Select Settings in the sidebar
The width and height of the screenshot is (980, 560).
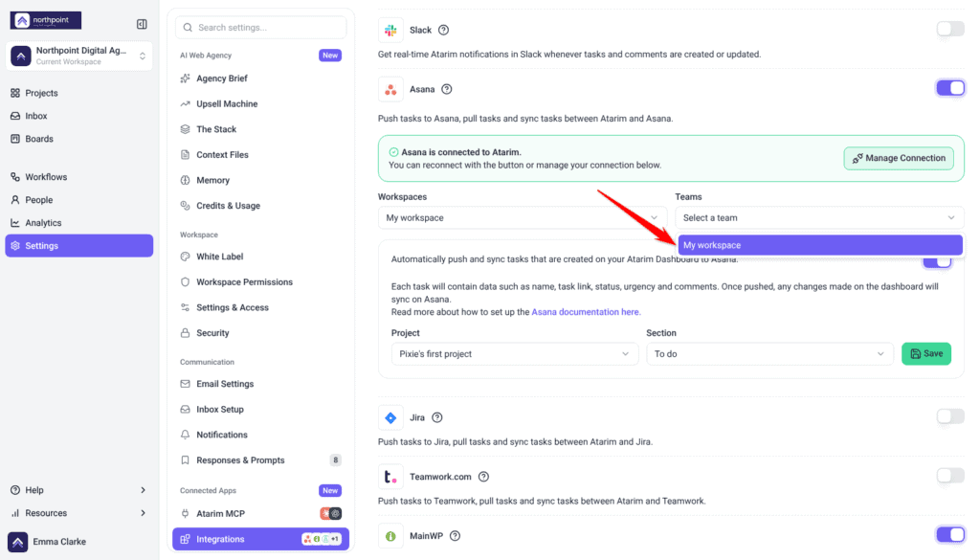click(x=78, y=246)
